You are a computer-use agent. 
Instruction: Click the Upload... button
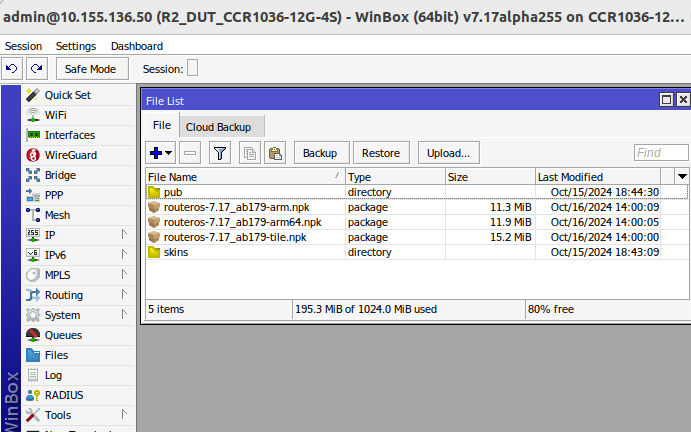click(x=449, y=153)
